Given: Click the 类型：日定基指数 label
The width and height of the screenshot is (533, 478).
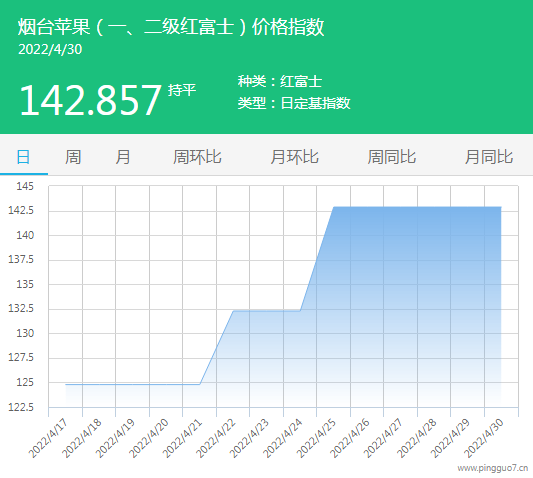Looking at the screenshot, I should point(294,103).
